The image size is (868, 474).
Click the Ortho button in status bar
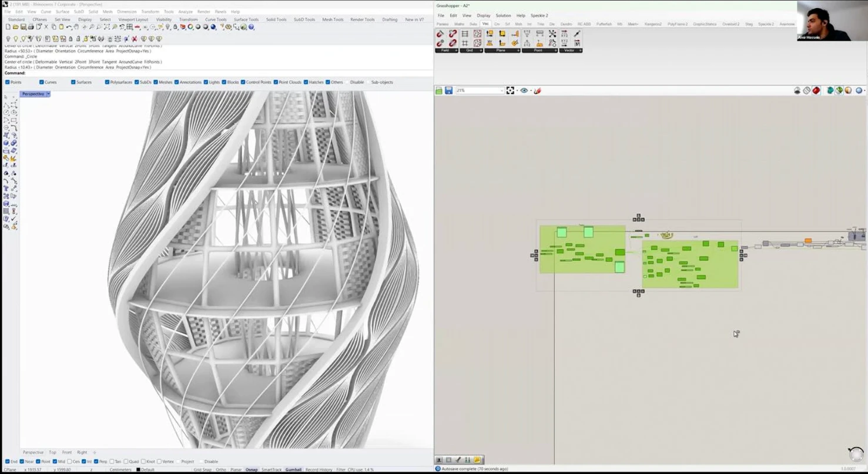click(x=221, y=470)
